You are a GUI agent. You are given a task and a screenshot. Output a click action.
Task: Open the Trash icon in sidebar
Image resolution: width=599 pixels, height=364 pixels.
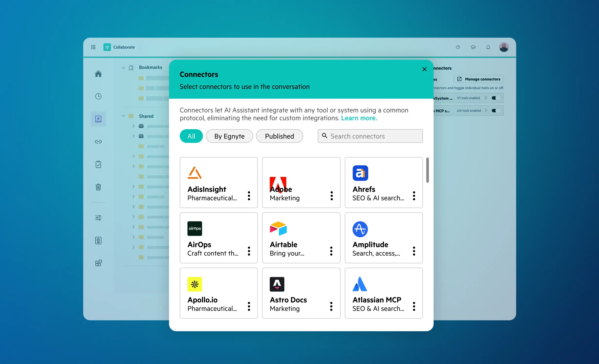(x=98, y=187)
